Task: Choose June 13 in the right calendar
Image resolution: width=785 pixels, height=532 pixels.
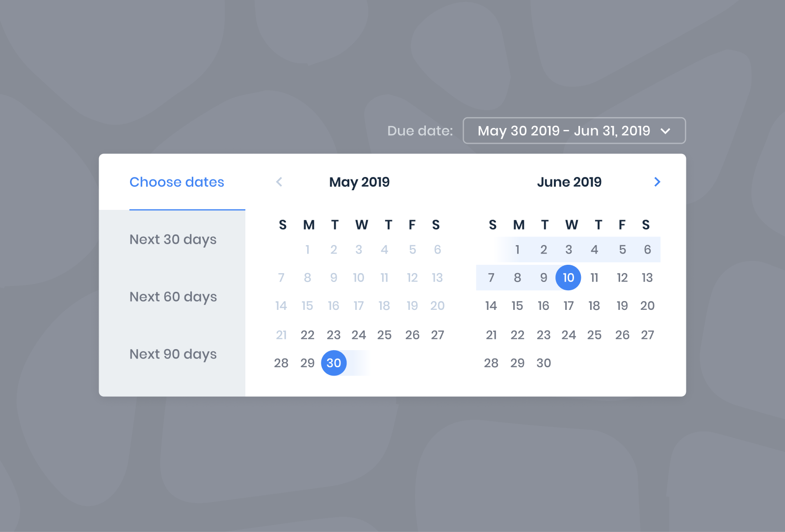Action: [x=647, y=278]
